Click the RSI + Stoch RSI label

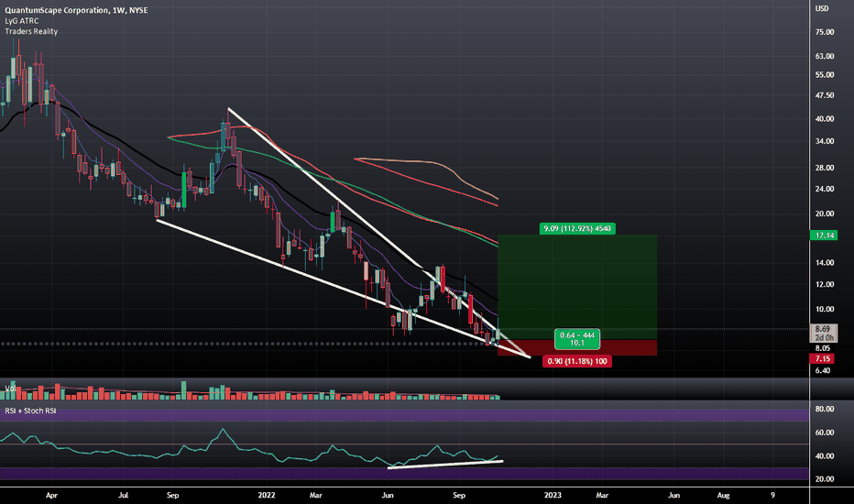30,411
